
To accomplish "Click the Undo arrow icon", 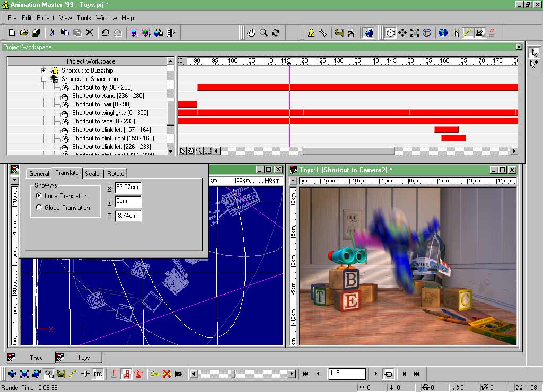I will point(105,33).
